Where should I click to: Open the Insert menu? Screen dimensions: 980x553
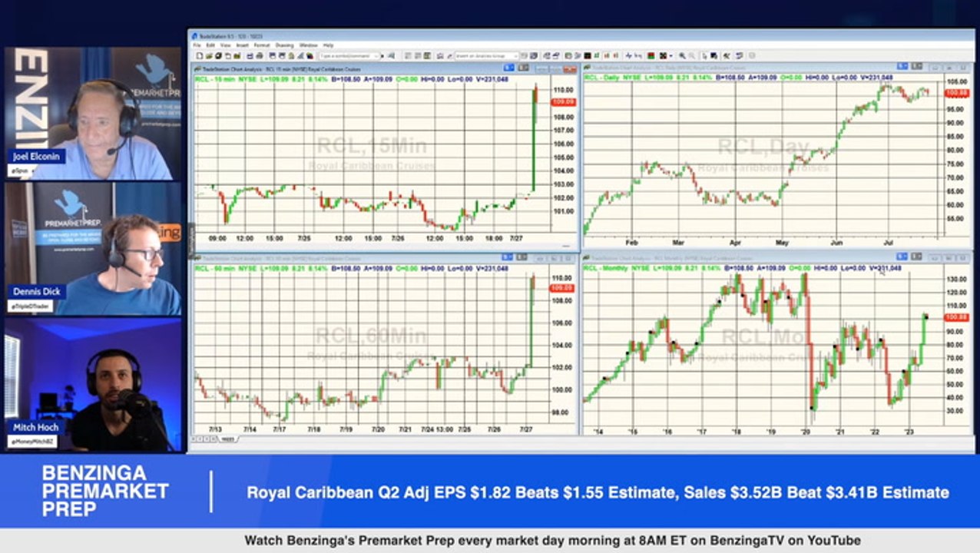coord(242,45)
